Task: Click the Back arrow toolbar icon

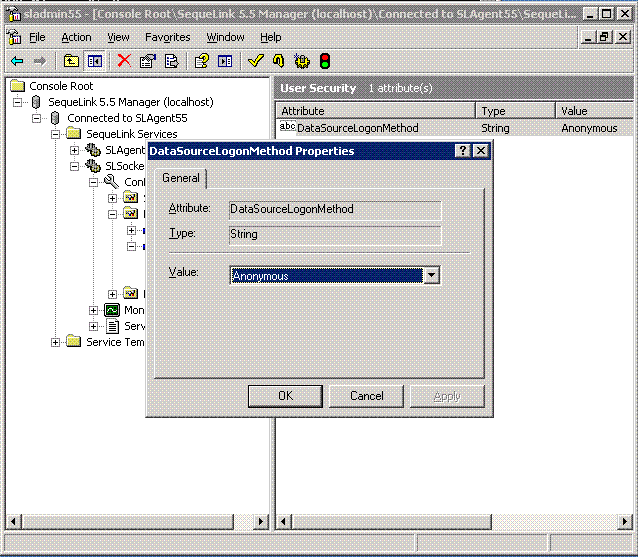Action: pos(17,61)
